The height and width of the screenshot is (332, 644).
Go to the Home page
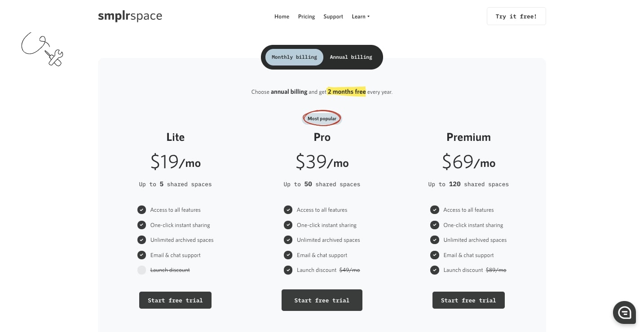pyautogui.click(x=282, y=17)
